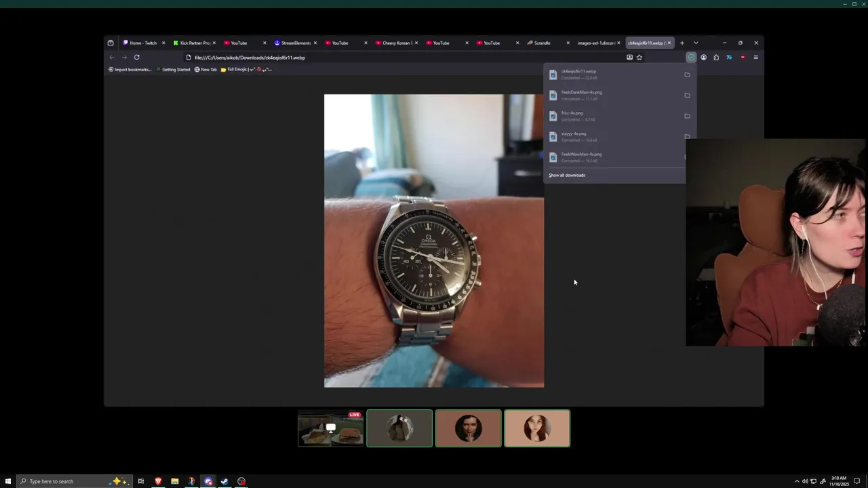Open downloaded file slayyy-4x.png
The width and height of the screenshot is (868, 488).
614,137
